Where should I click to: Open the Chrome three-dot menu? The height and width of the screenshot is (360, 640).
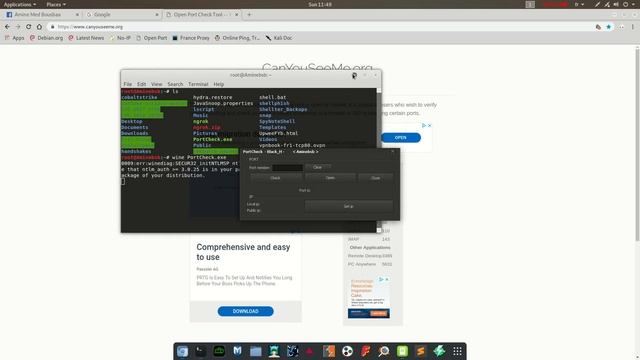pyautogui.click(x=633, y=27)
